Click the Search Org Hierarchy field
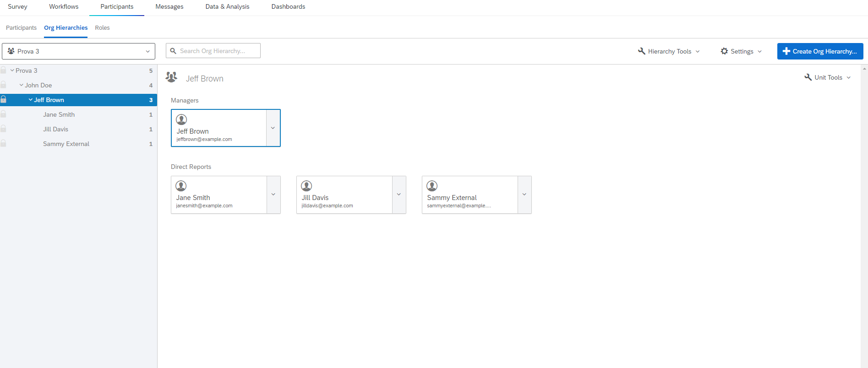Image resolution: width=868 pixels, height=368 pixels. [x=213, y=51]
